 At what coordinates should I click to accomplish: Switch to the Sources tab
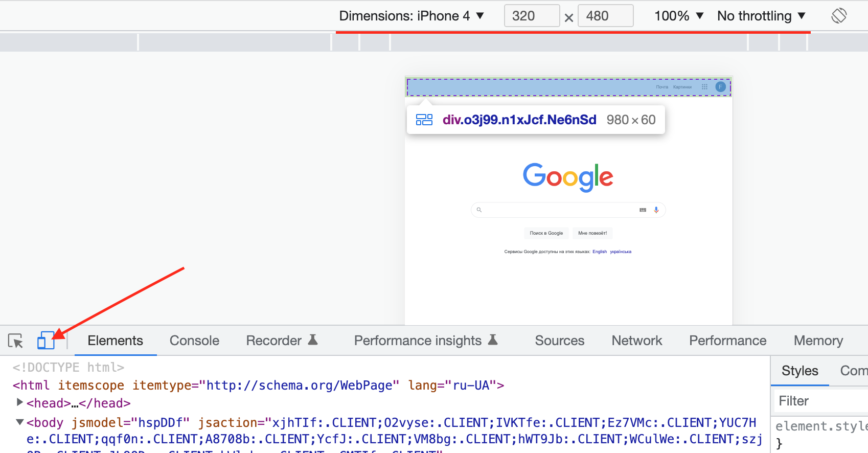click(x=560, y=341)
